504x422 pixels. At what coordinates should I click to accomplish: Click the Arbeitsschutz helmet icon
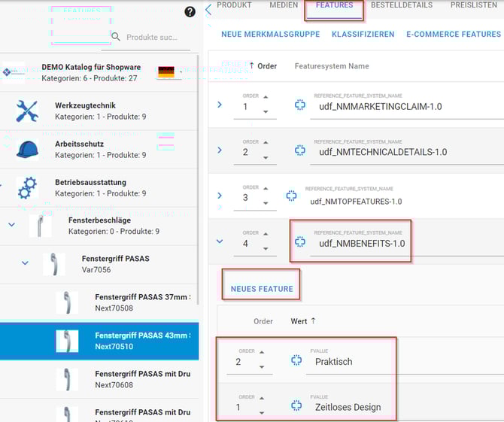tap(27, 150)
